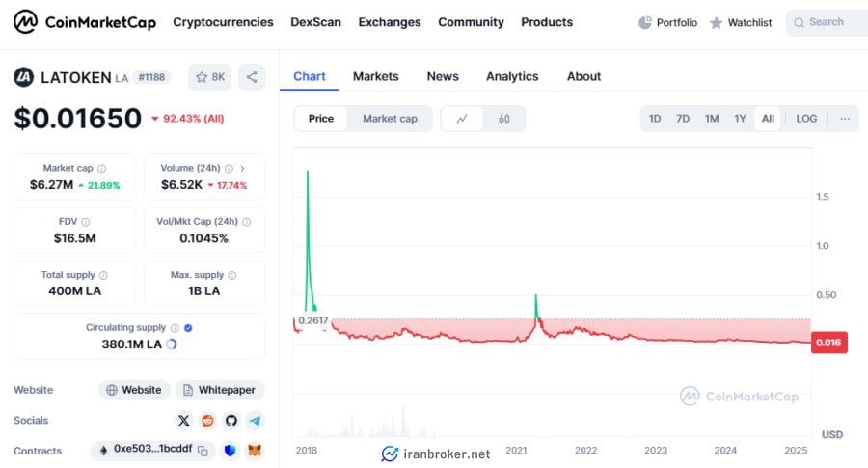Viewport: 868px width, 468px height.
Task: Copy the contract address icon
Action: click(203, 451)
